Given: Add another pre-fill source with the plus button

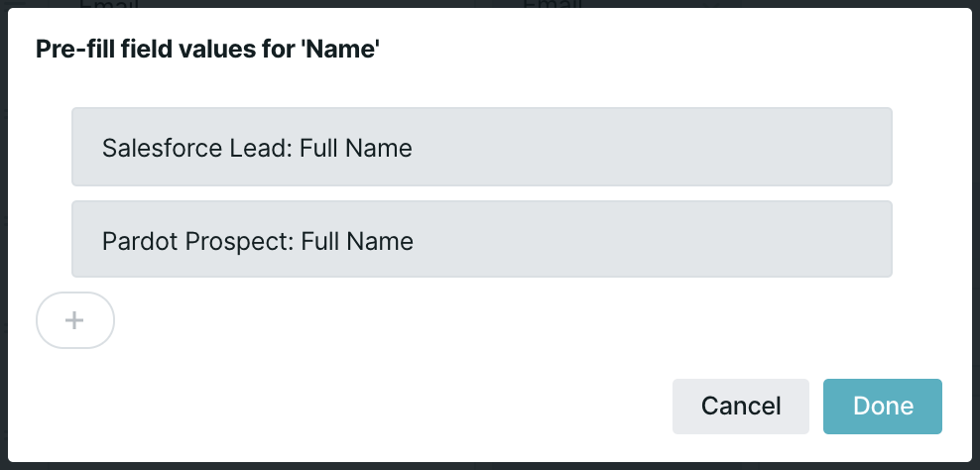Looking at the screenshot, I should tap(75, 320).
